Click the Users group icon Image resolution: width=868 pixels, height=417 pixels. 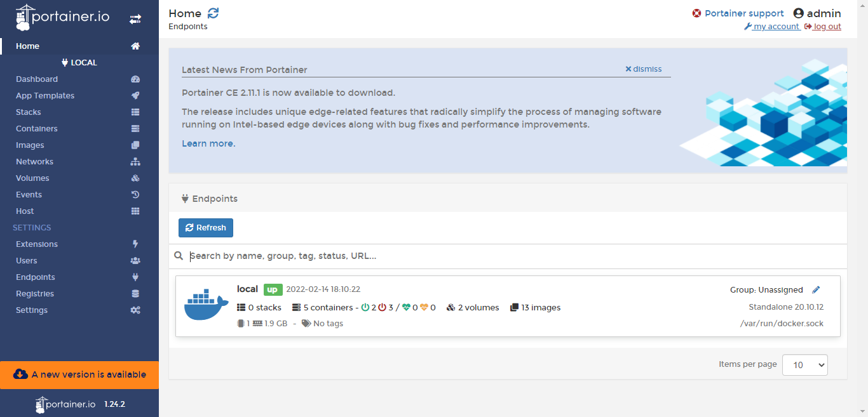pyautogui.click(x=135, y=261)
